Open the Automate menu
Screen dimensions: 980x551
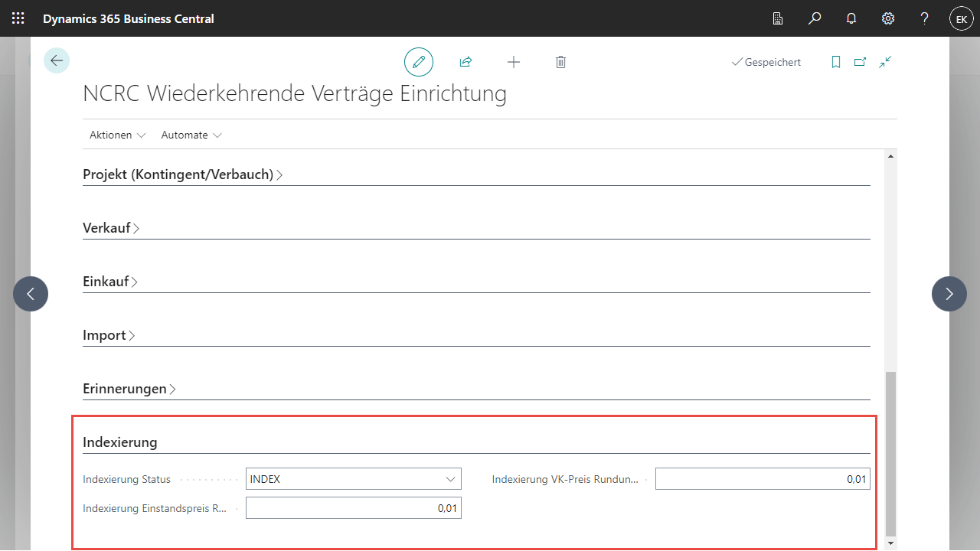(x=191, y=135)
